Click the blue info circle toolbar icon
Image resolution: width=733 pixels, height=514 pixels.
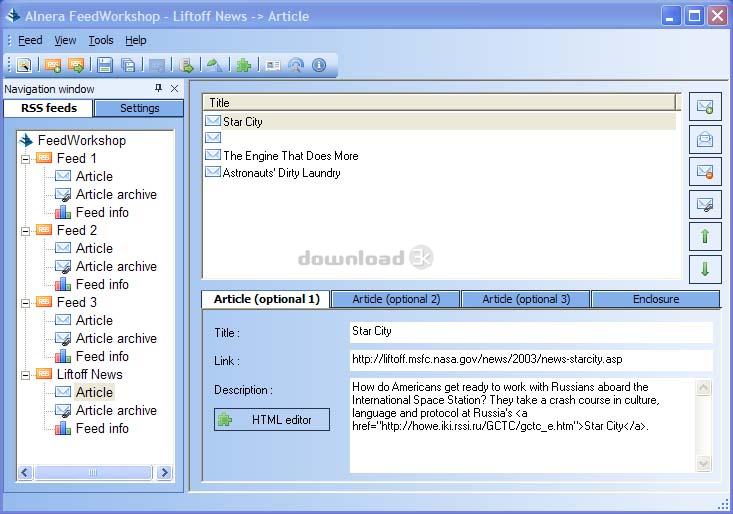point(319,65)
